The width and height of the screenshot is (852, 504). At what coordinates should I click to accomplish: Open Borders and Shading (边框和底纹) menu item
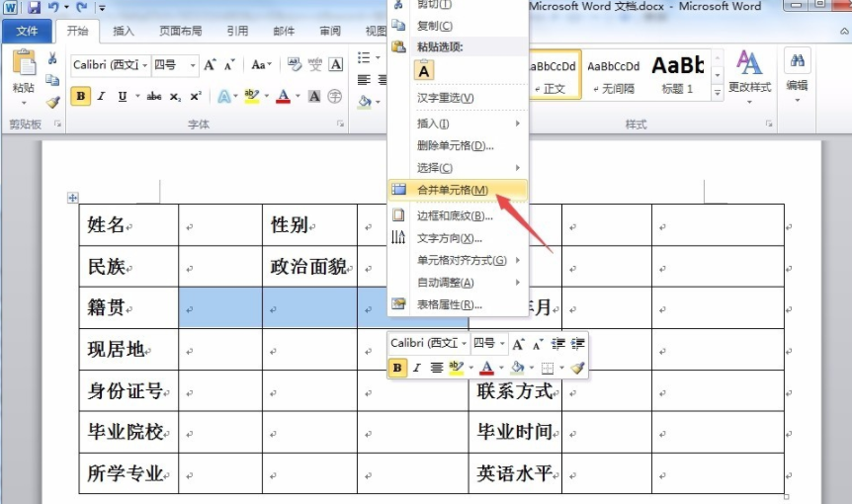(x=457, y=216)
